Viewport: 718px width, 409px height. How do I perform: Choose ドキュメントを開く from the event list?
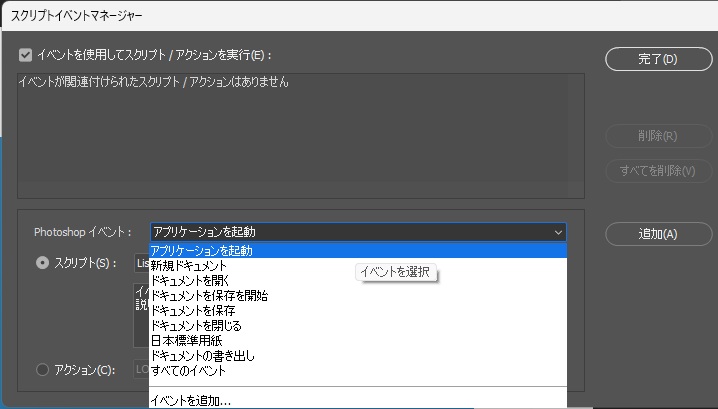[358, 281]
